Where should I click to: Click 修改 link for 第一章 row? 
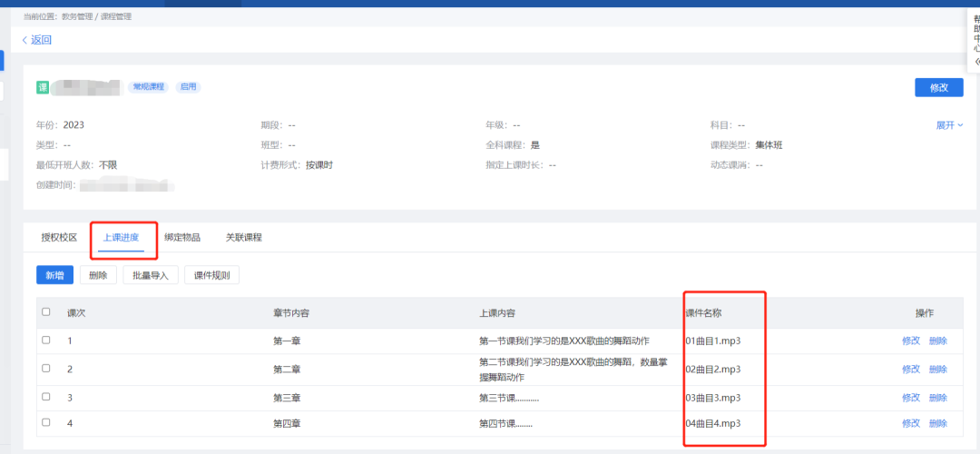[x=910, y=341]
